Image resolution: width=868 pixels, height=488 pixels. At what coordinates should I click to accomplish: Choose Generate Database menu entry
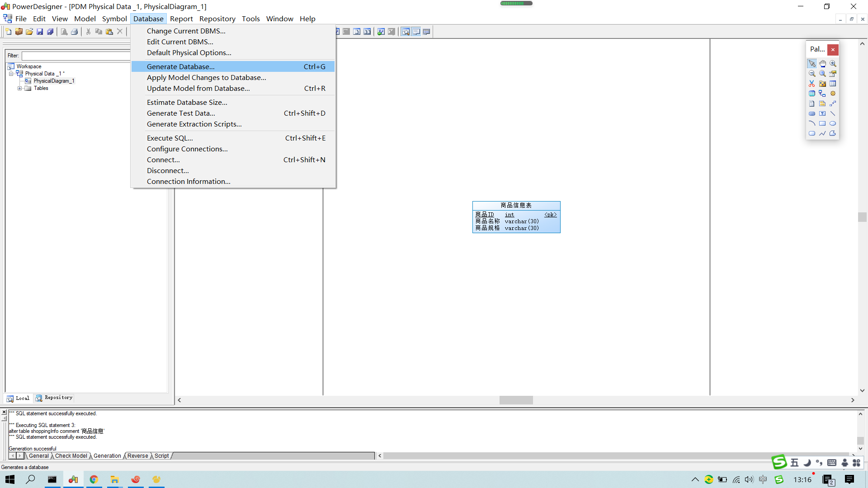click(181, 66)
